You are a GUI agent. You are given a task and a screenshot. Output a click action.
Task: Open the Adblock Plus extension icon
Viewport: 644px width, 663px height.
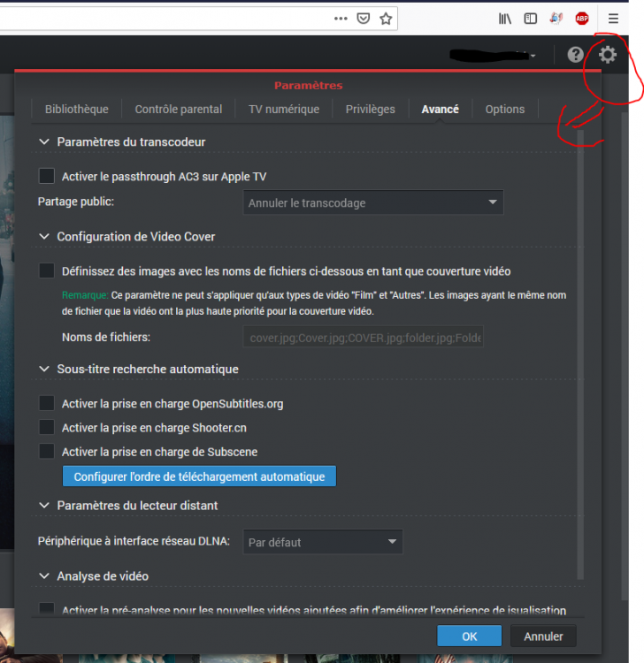582,19
